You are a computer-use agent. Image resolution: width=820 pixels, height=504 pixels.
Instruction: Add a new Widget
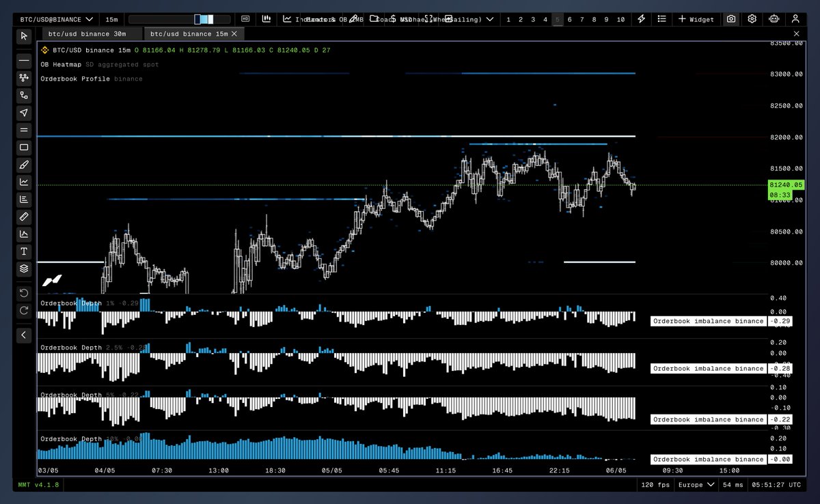click(696, 19)
